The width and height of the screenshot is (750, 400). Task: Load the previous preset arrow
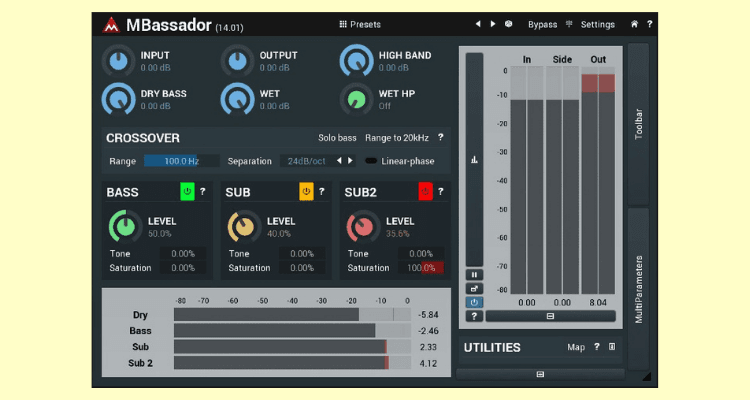click(477, 24)
